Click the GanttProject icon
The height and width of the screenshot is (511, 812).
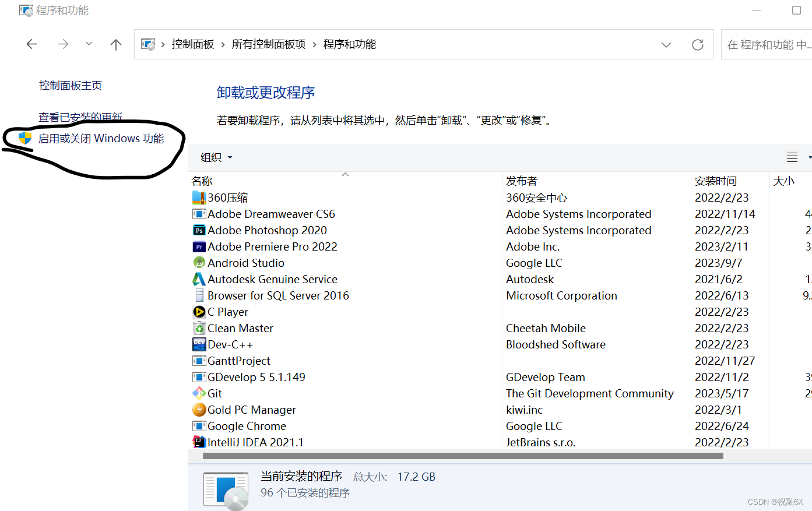[x=199, y=361]
